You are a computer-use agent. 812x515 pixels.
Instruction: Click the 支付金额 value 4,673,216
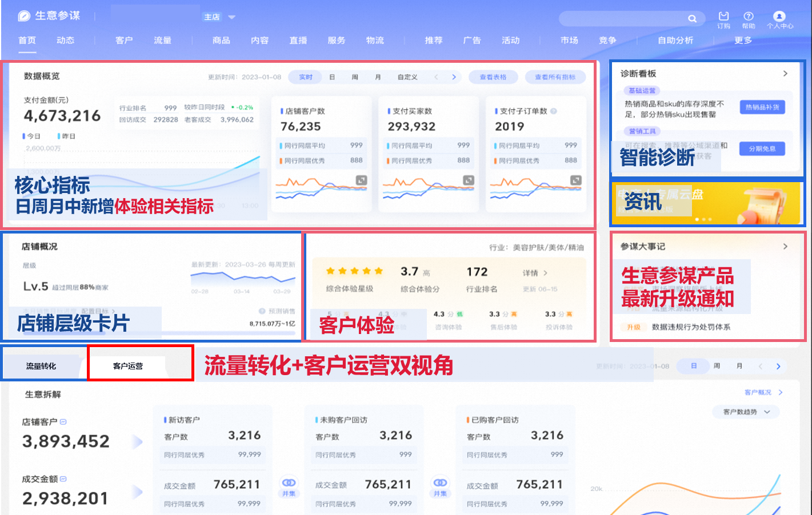click(62, 116)
